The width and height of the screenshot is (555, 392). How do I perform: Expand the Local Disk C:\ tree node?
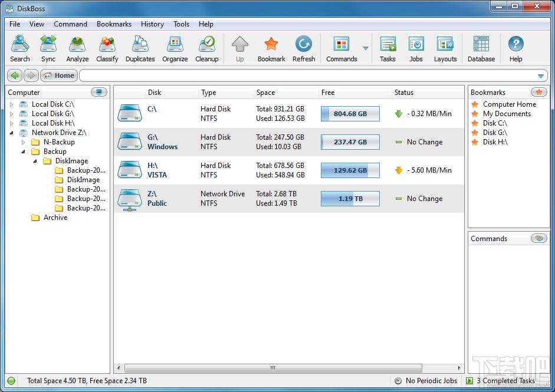pyautogui.click(x=11, y=104)
